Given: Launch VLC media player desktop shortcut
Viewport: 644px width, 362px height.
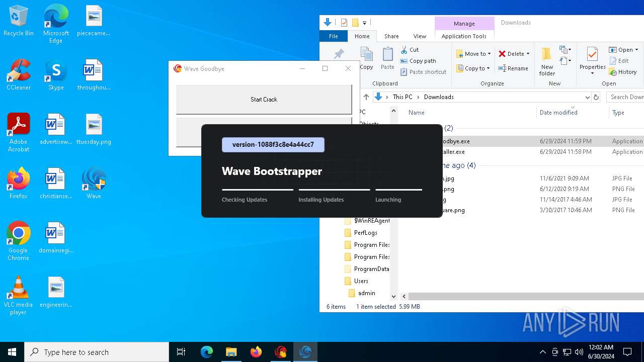Looking at the screenshot, I should point(19,296).
